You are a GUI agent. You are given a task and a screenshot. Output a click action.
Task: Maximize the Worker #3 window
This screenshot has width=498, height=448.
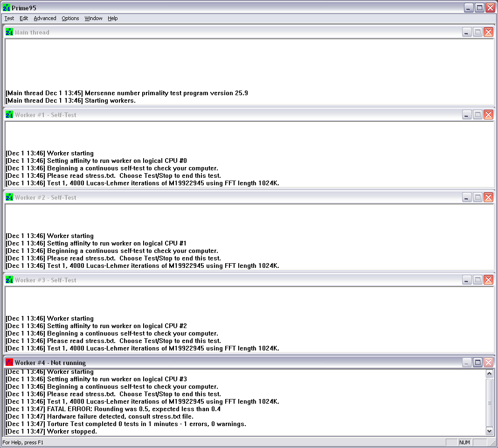tap(477, 280)
